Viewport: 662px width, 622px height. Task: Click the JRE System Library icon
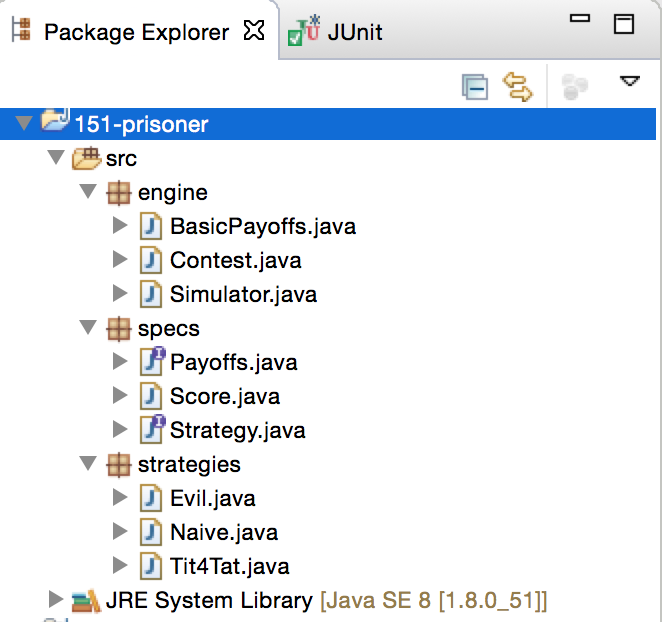tap(85, 600)
